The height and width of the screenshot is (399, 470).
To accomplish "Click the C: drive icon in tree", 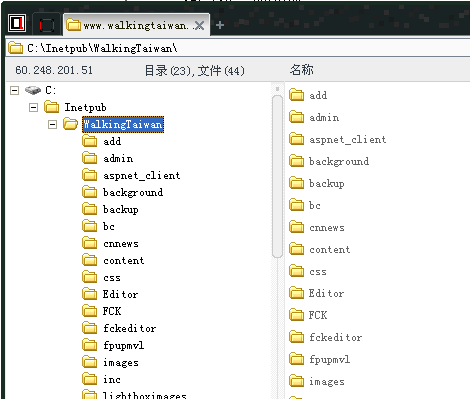I will pos(33,90).
